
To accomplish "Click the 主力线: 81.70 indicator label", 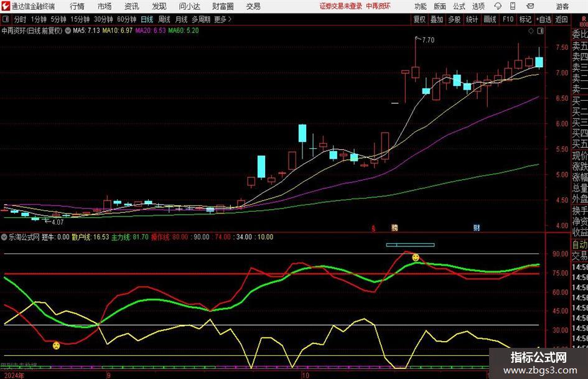I will tap(130, 237).
